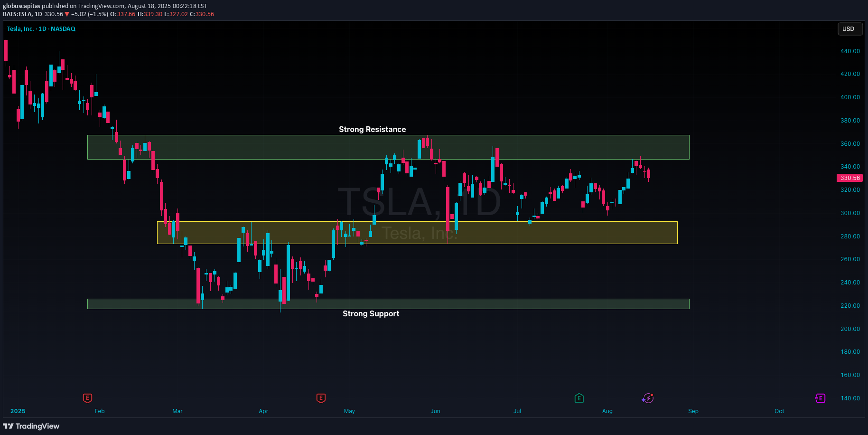Click the 440.00 price axis label
This screenshot has width=868, height=435.
point(850,51)
